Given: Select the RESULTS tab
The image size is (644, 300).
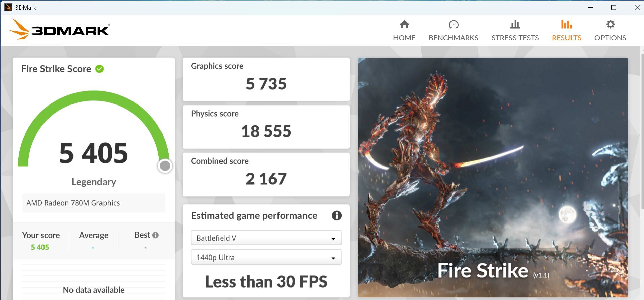Looking at the screenshot, I should point(566,30).
